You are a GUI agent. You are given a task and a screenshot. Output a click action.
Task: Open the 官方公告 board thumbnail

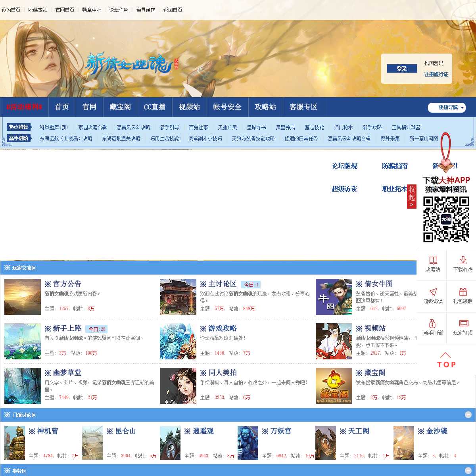[23, 297]
